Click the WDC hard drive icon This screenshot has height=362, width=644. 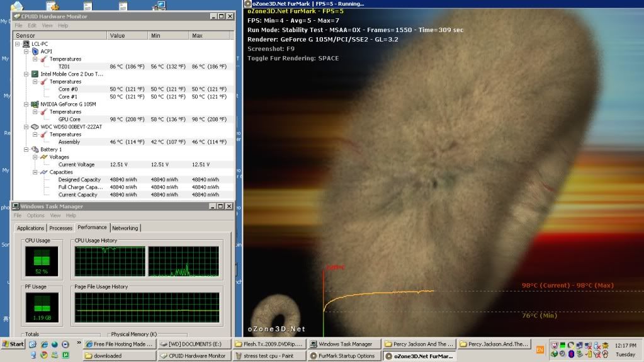pyautogui.click(x=35, y=127)
